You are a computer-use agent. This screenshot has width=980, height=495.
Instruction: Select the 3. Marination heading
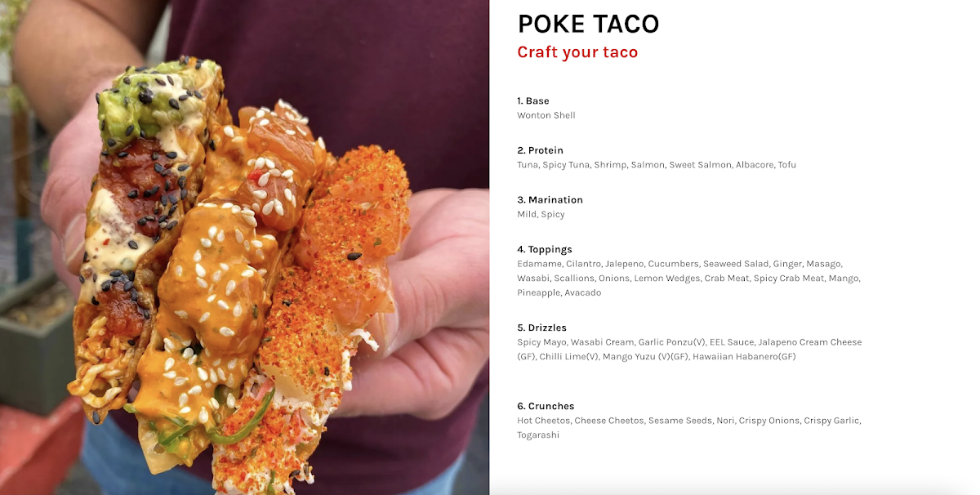tap(550, 200)
